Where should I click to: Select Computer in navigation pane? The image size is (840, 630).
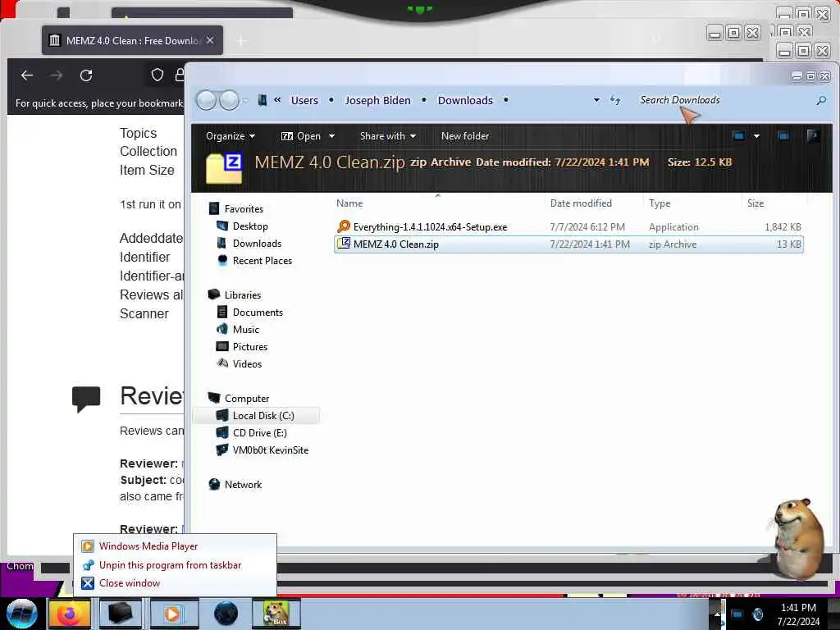pos(247,399)
